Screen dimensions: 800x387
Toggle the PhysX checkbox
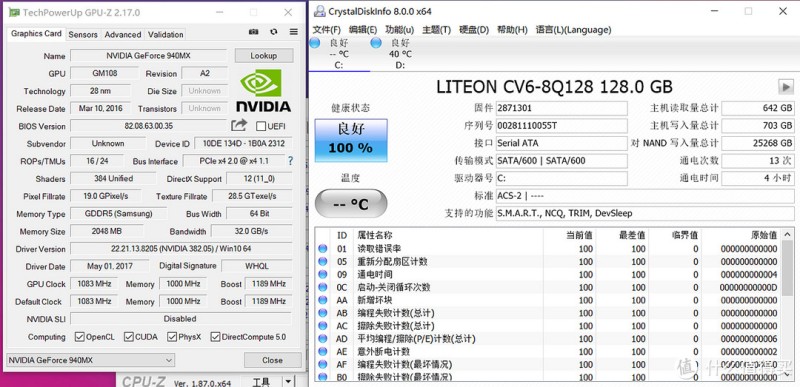pyautogui.click(x=172, y=337)
